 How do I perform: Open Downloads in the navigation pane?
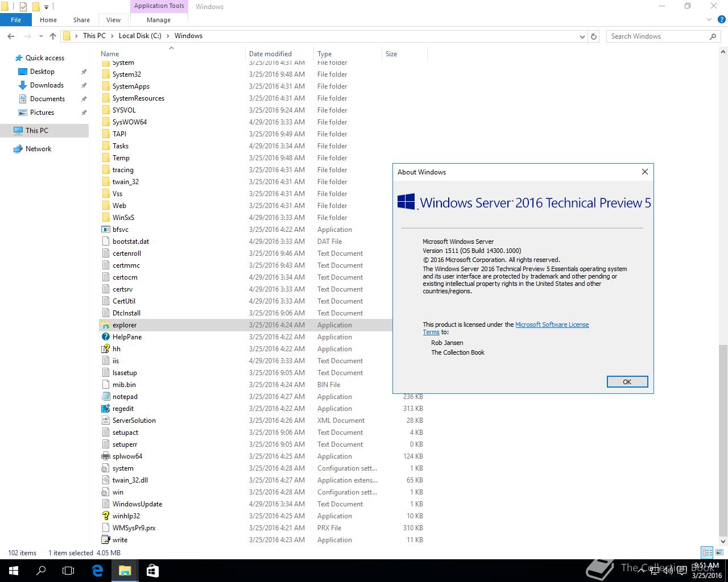coord(47,85)
